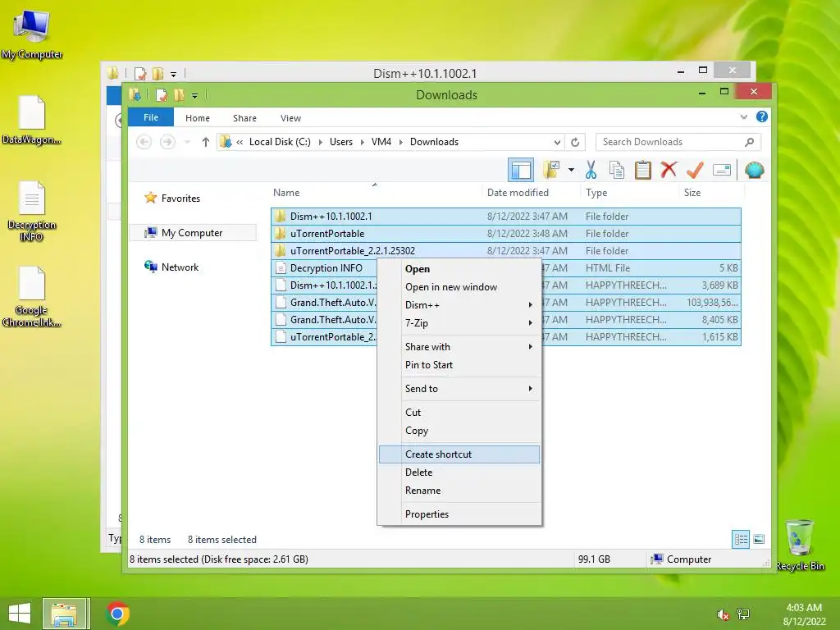Click inside the Search Downloads field
The height and width of the screenshot is (630, 840).
pyautogui.click(x=678, y=142)
